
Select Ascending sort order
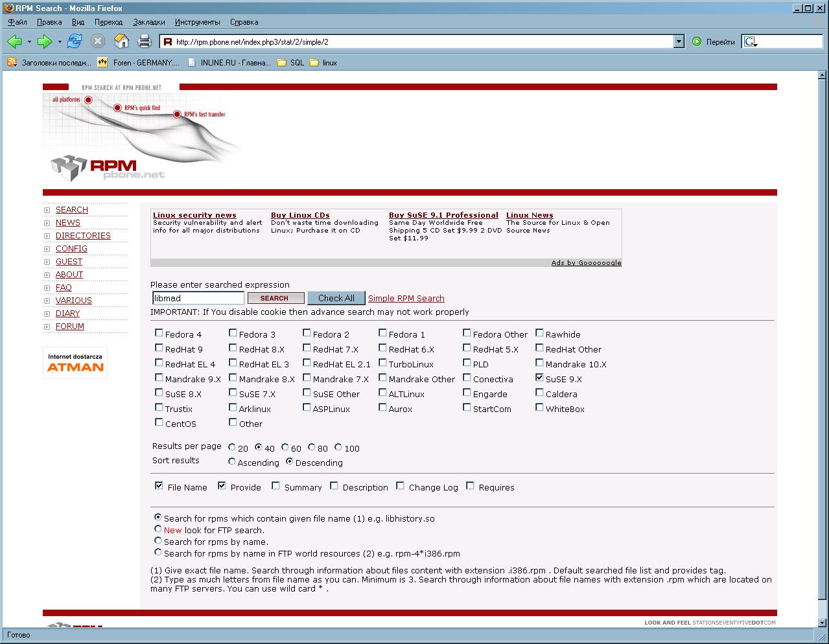[x=232, y=461]
